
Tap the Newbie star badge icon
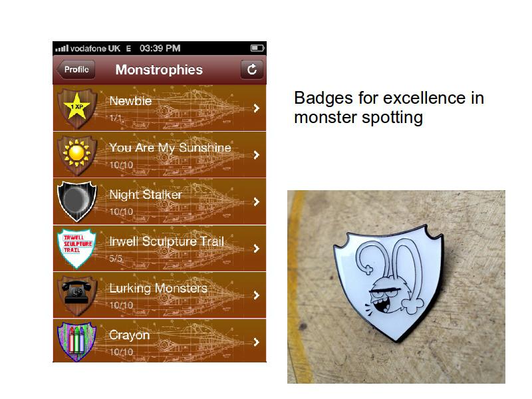click(77, 108)
